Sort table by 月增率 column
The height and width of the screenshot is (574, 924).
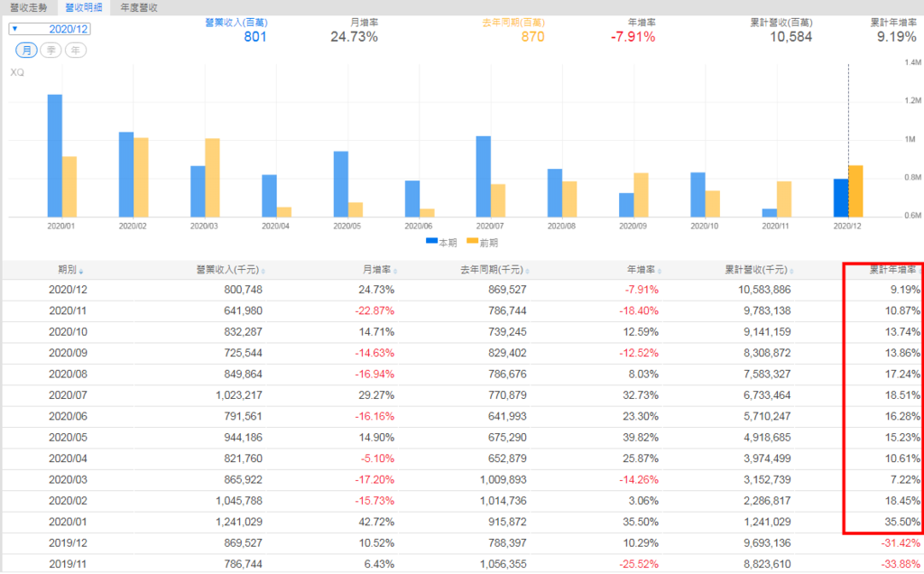[x=380, y=270]
